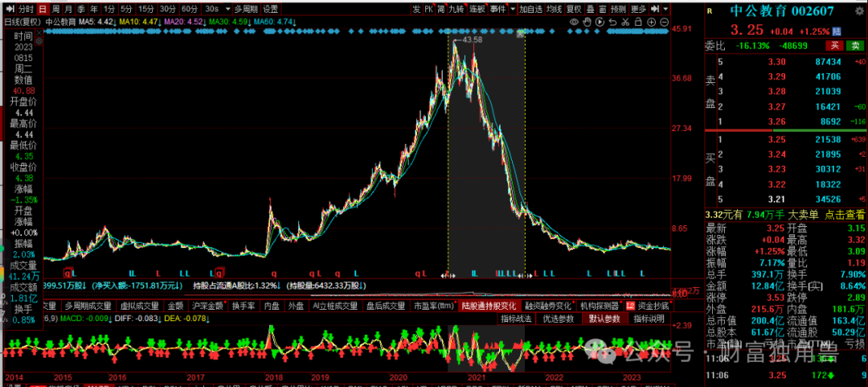Click the PK compare button

tap(428, 9)
